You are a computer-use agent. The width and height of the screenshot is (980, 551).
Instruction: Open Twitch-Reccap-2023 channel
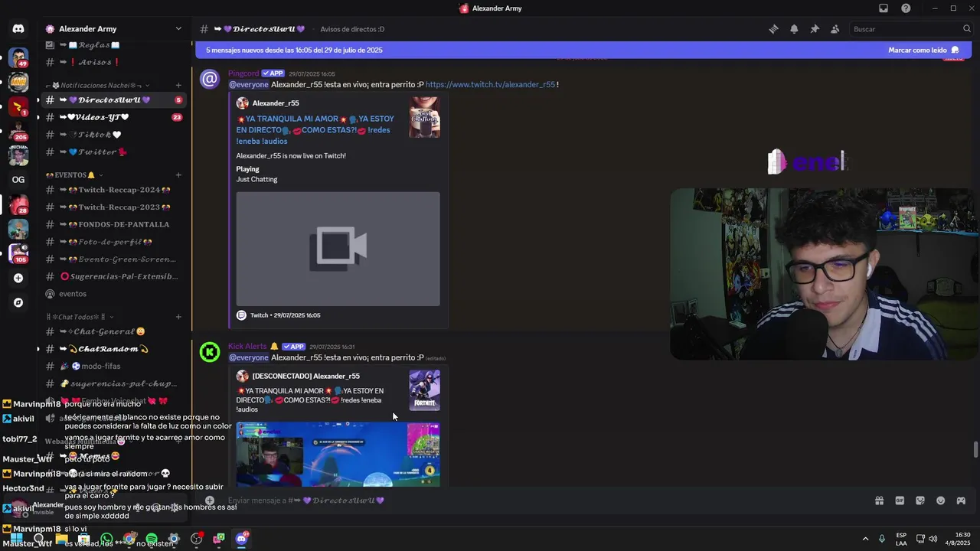113,207
